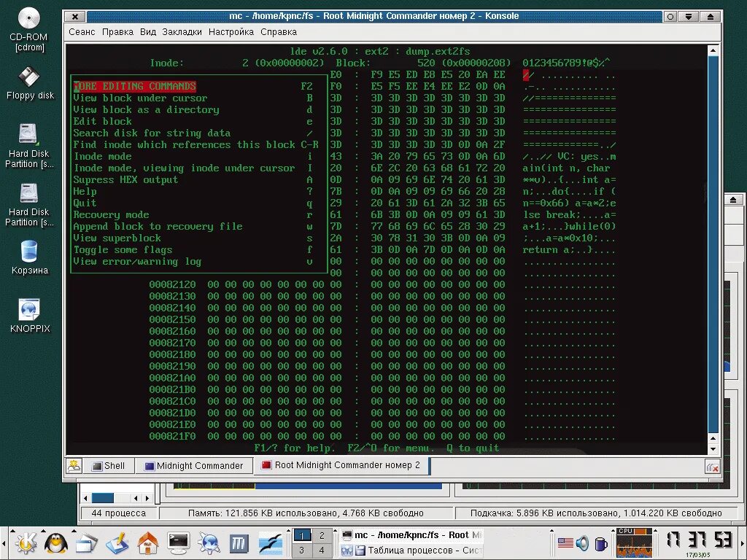Open the speaker volume mixer icon

(582, 542)
